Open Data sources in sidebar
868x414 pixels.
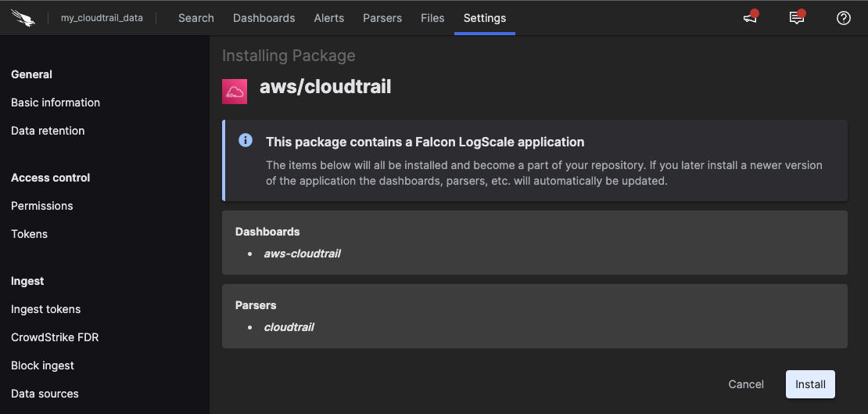click(x=45, y=394)
